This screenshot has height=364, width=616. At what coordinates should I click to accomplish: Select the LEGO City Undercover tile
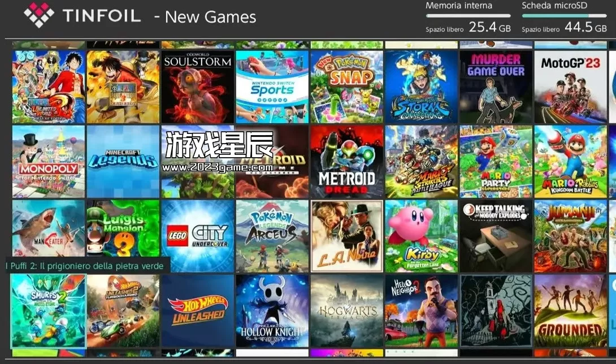(x=198, y=236)
